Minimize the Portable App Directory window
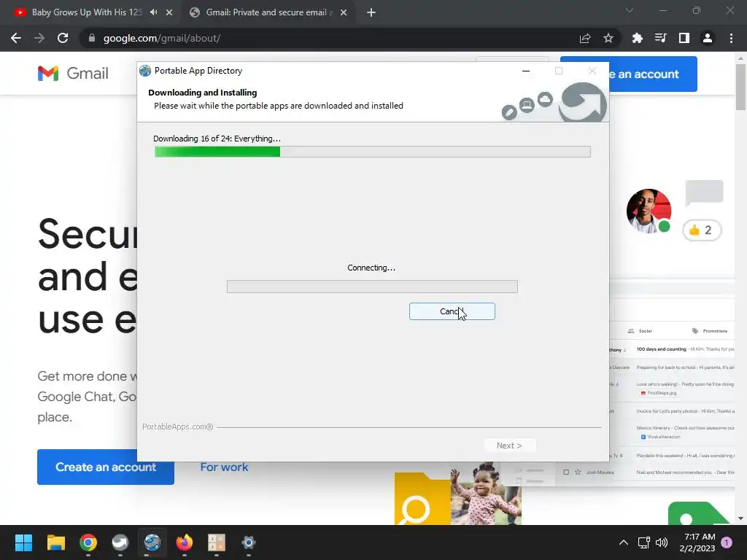This screenshot has width=747, height=560. [x=526, y=71]
